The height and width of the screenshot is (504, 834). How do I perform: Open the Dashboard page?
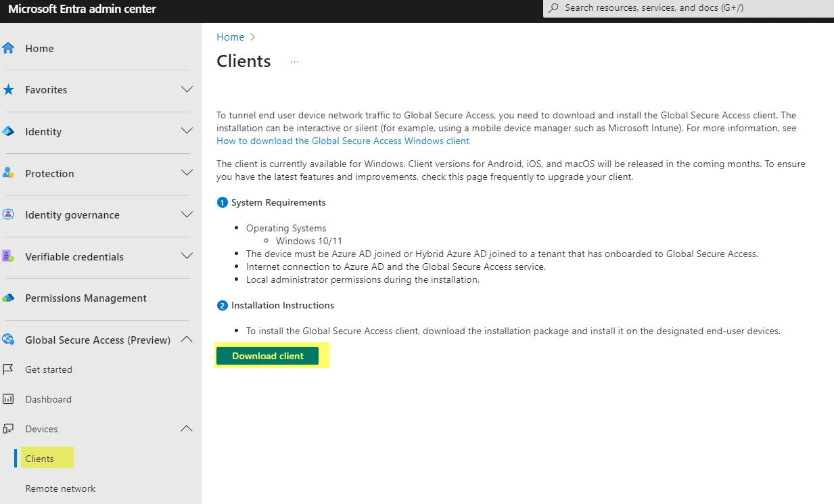48,399
